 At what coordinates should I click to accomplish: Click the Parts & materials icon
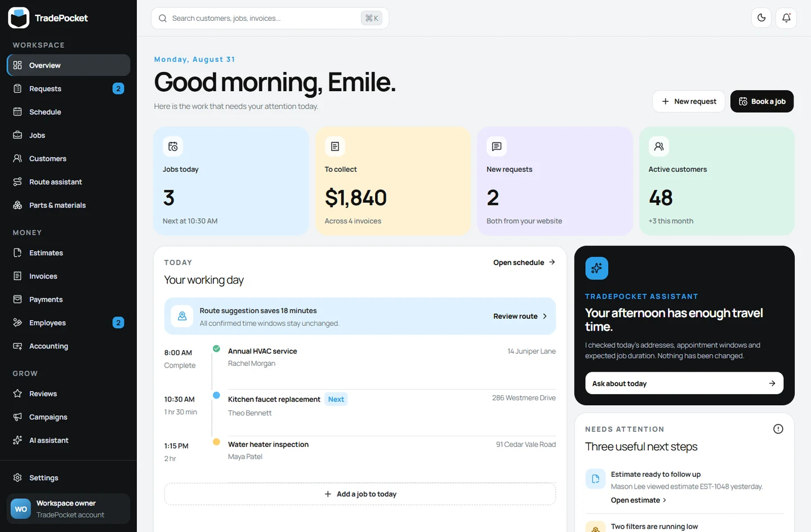(x=17, y=205)
